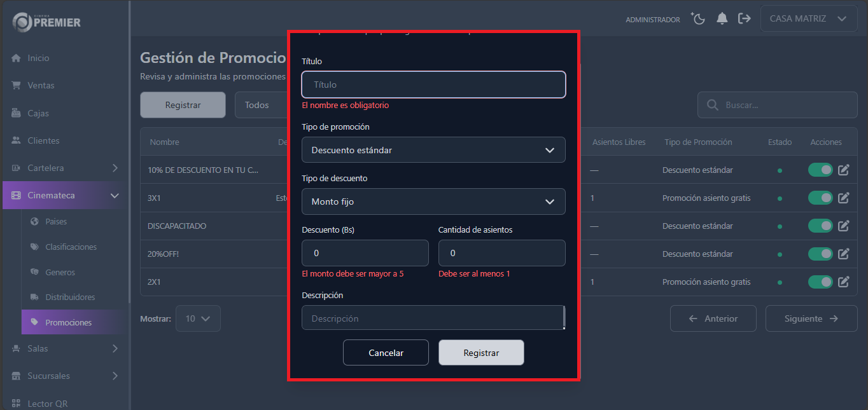Click the magnifier icon in the search bar
Screen dimensions: 868x410
coord(711,104)
